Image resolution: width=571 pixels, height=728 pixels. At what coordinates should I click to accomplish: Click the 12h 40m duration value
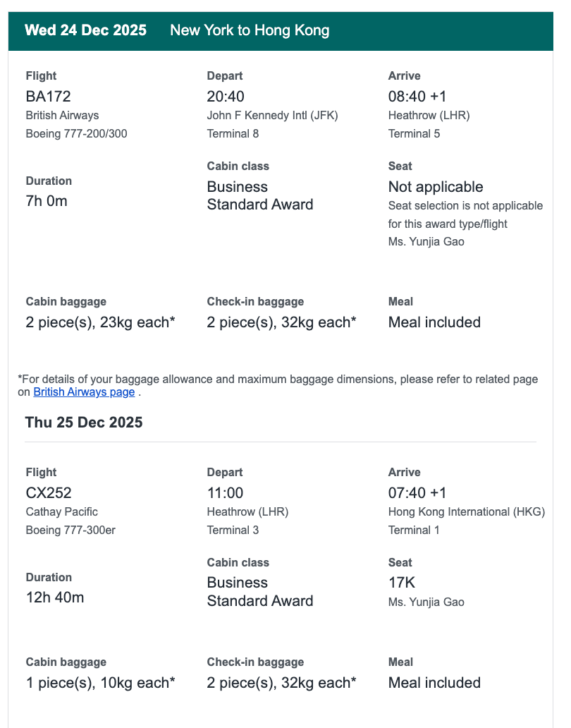(x=55, y=597)
